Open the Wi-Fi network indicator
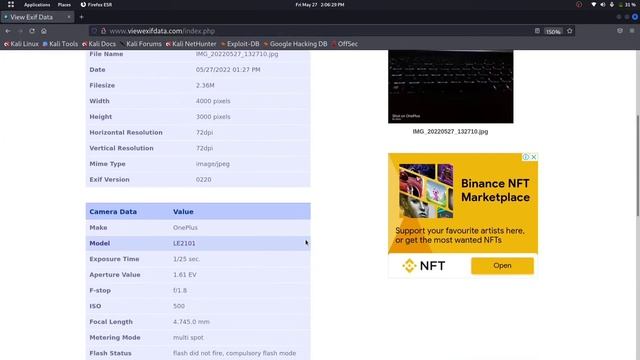The image size is (640, 360). click(593, 5)
